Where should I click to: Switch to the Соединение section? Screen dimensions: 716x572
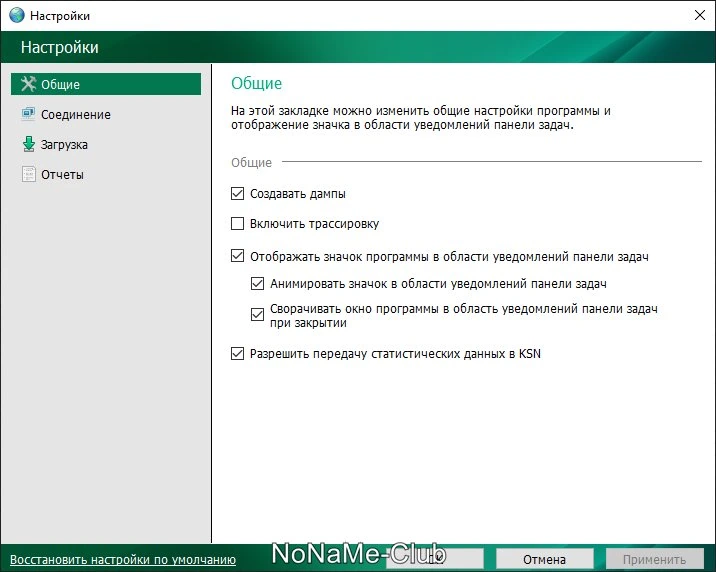[106, 114]
